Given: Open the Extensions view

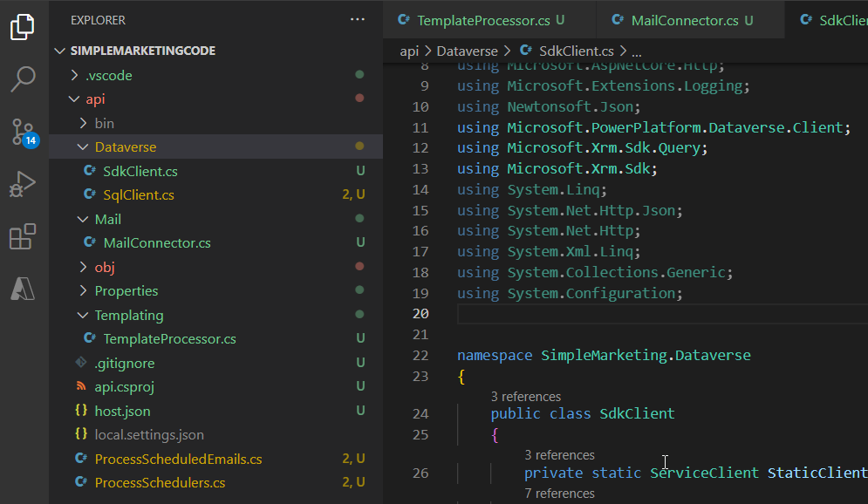Looking at the screenshot, I should pos(23,236).
